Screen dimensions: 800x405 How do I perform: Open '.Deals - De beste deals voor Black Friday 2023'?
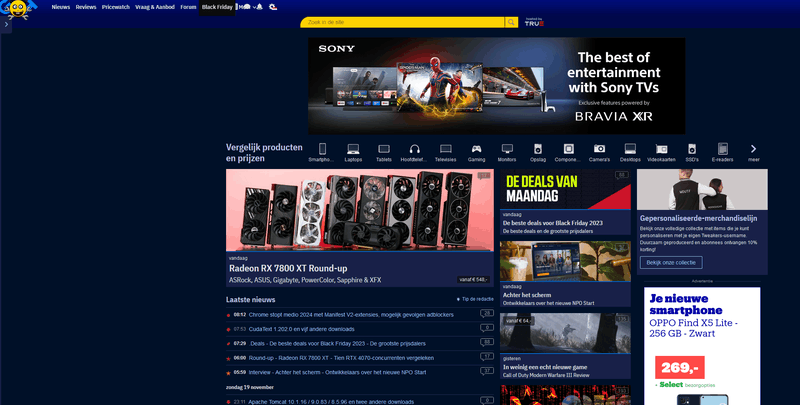coord(337,343)
